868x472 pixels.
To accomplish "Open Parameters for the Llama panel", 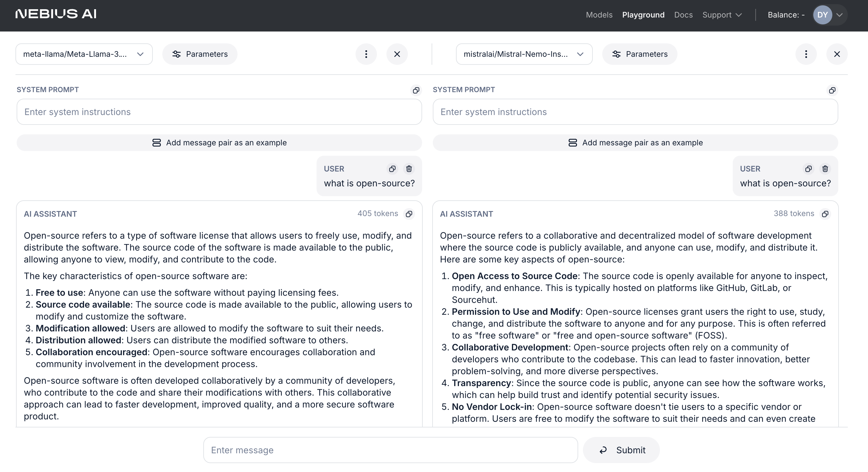I will click(200, 54).
